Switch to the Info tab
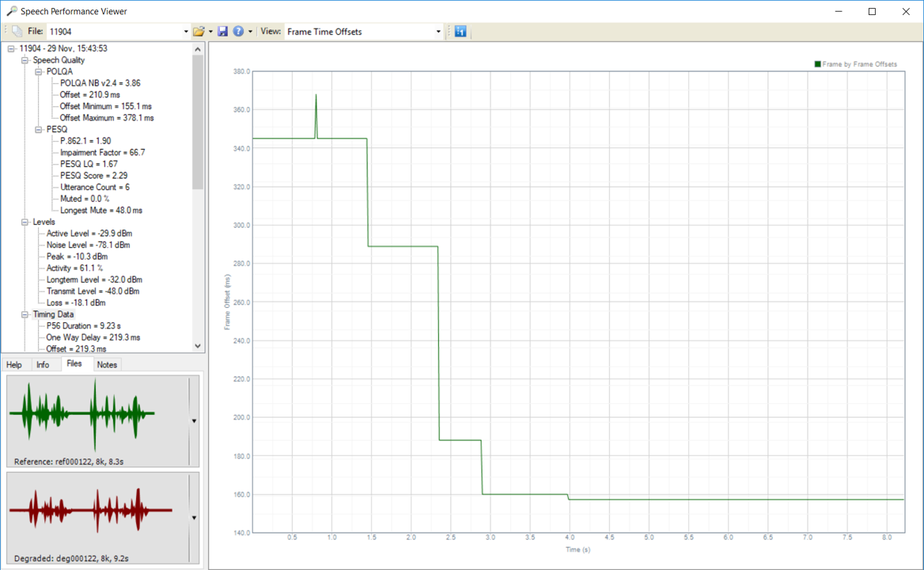 [x=43, y=365]
